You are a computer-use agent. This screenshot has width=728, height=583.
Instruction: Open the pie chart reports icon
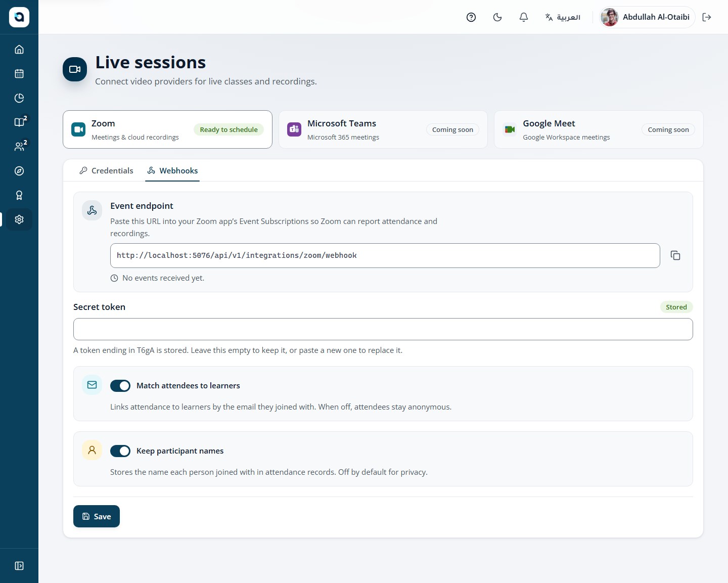click(x=19, y=98)
